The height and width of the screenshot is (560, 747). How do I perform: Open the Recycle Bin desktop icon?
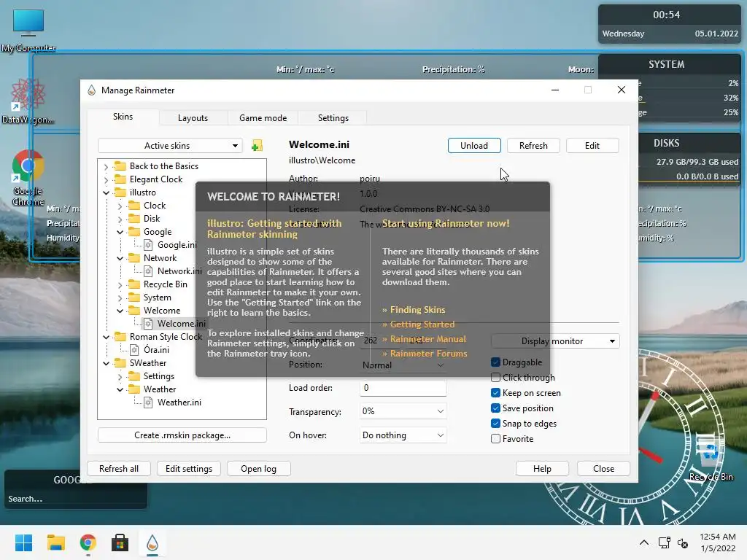pos(711,458)
